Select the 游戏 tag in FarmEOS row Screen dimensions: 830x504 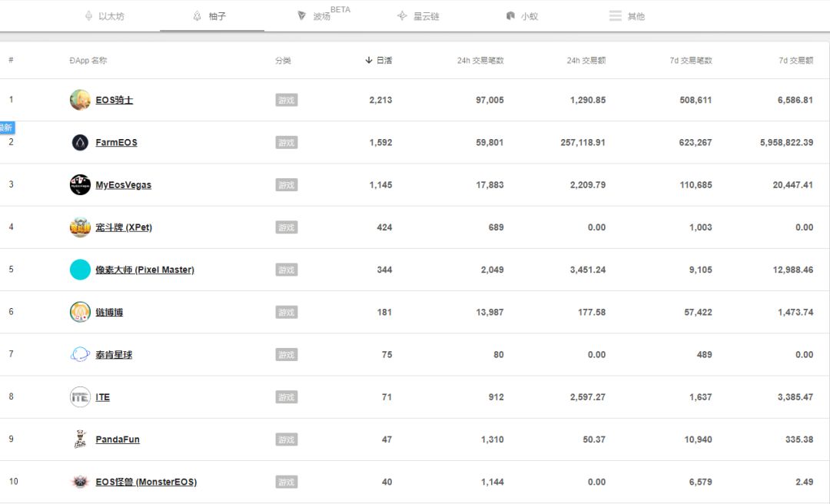[x=287, y=142]
